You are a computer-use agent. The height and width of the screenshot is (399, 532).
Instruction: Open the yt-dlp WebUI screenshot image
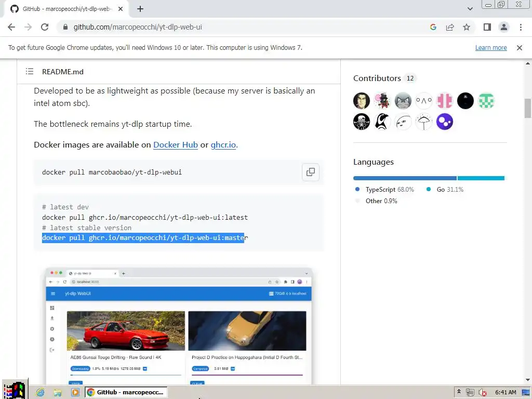tap(179, 326)
